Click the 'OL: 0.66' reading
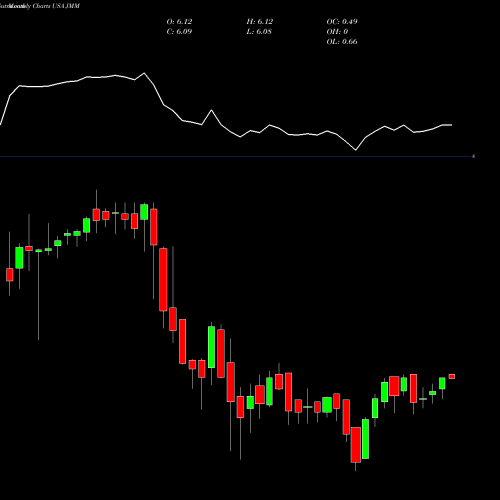 pyautogui.click(x=342, y=41)
